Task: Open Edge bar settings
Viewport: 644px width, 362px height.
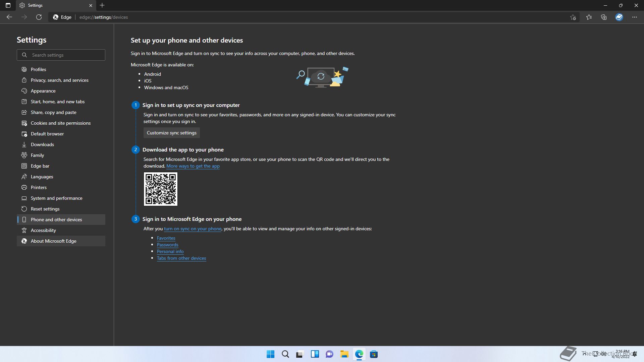Action: (61, 166)
